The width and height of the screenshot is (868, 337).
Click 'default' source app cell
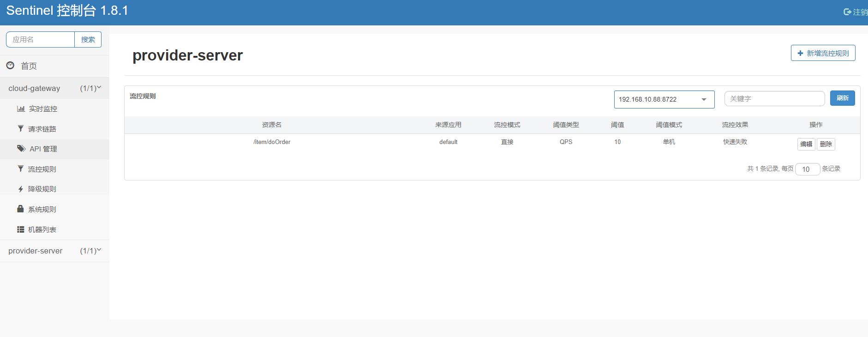[448, 142]
